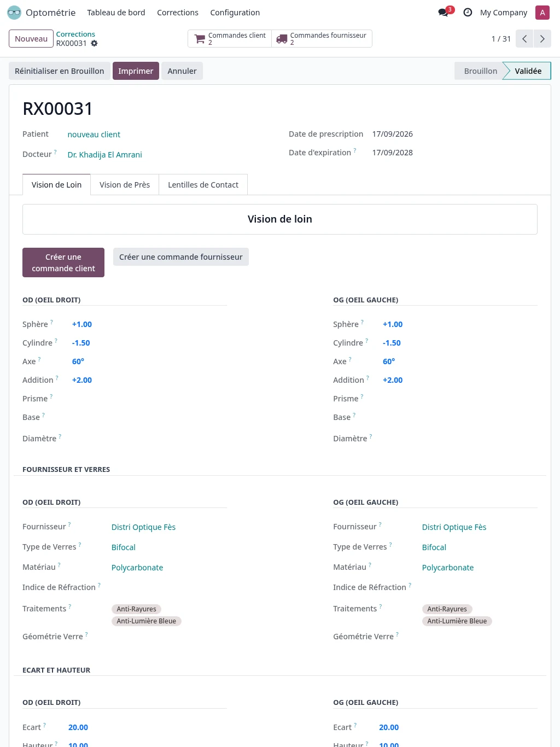Open OD fournisseur Distri Optique Fès

pos(143,527)
